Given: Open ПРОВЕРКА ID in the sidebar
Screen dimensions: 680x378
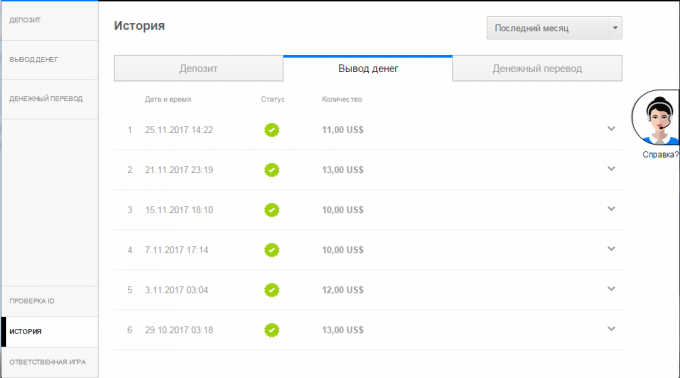Looking at the screenshot, I should [49, 301].
